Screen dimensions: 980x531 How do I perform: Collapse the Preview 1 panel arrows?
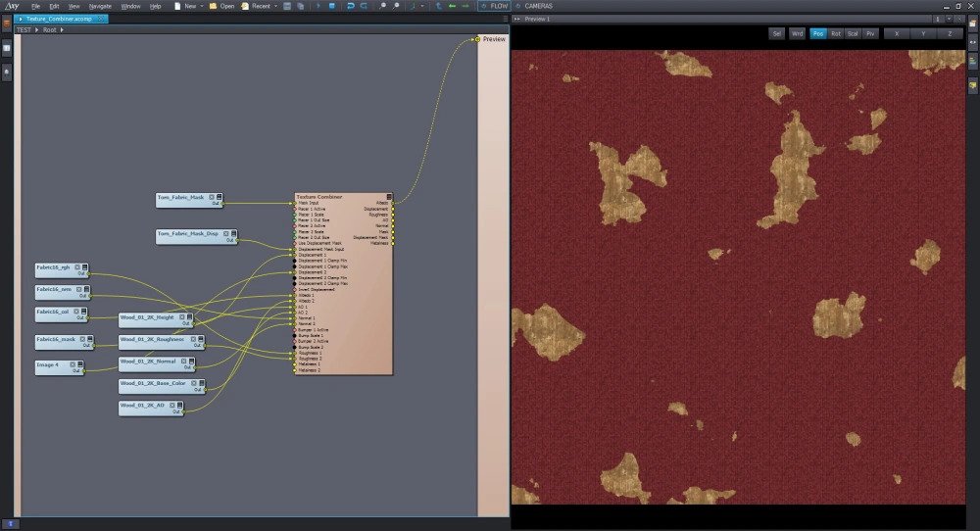click(516, 20)
